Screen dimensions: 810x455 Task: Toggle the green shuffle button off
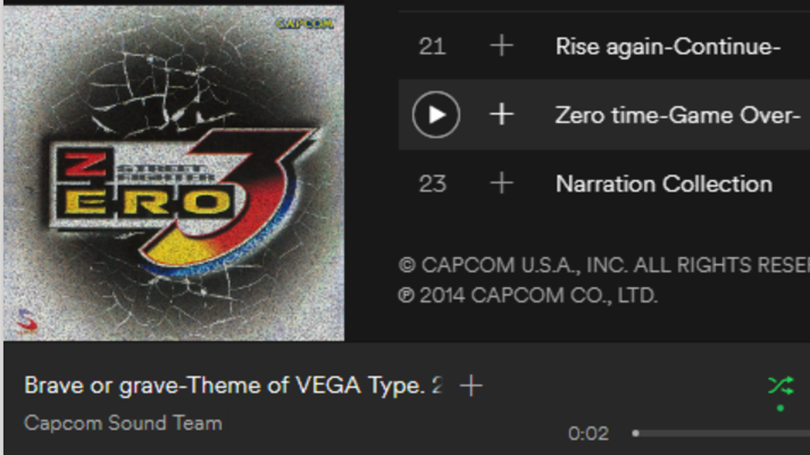pos(780,386)
